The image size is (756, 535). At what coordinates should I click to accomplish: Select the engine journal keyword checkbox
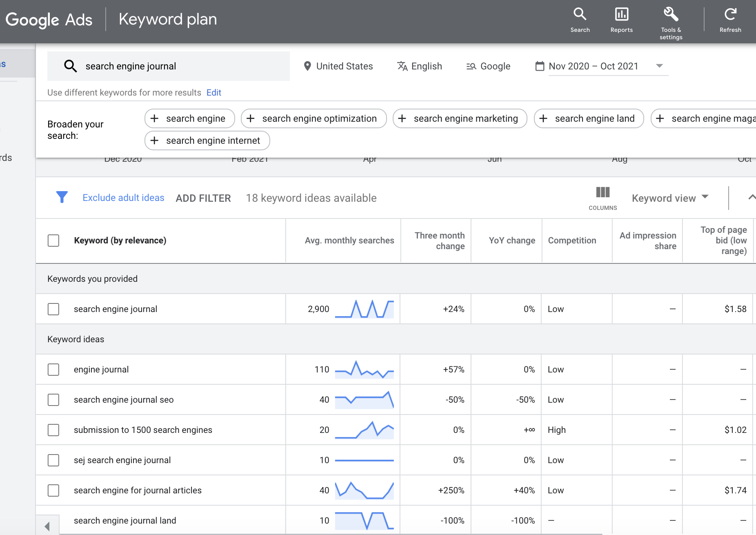[53, 369]
